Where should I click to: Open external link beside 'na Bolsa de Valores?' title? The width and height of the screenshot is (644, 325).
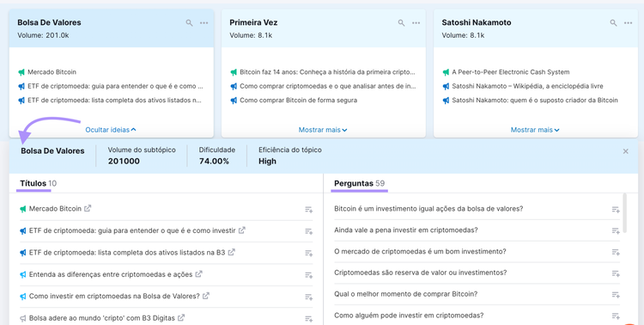pos(206,296)
